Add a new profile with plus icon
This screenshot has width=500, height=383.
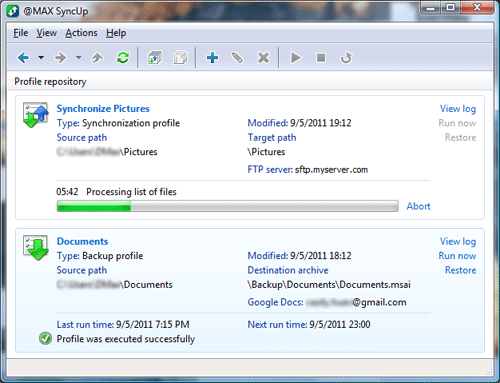click(212, 58)
